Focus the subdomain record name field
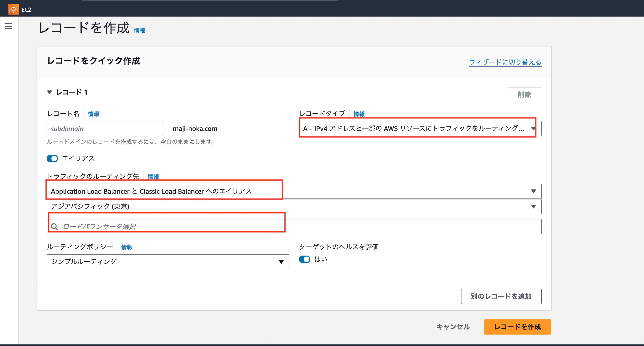This screenshot has height=346, width=644. pos(105,129)
